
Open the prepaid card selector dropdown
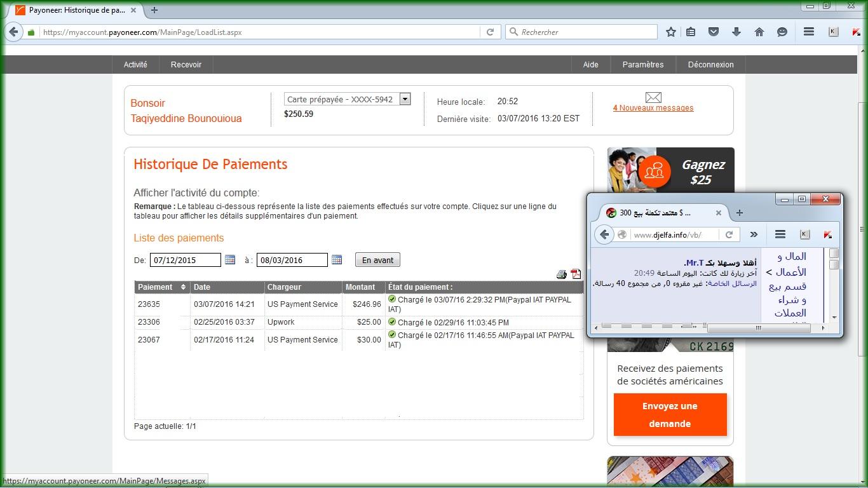click(x=348, y=99)
